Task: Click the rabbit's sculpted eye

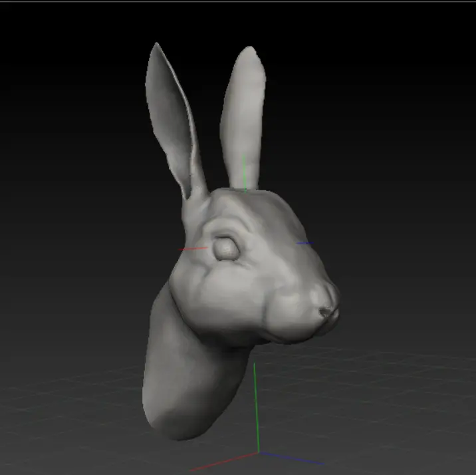Action: 226,249
